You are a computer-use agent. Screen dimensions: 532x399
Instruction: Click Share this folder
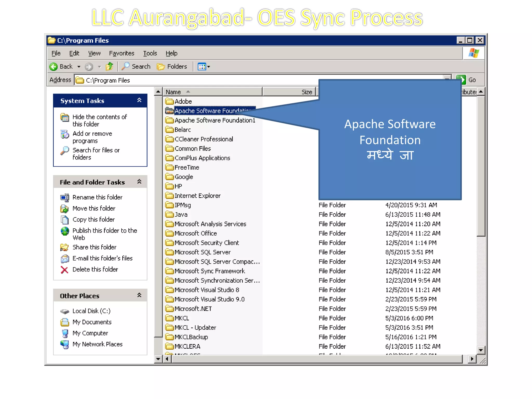94,247
